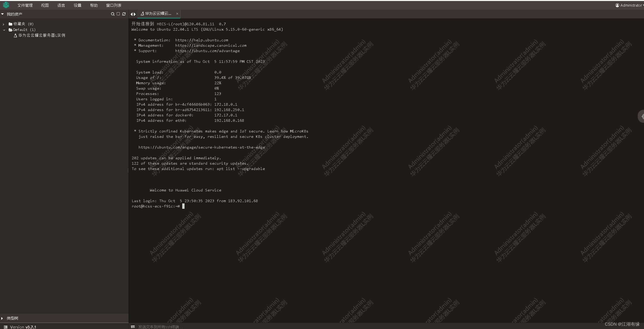The height and width of the screenshot is (329, 644).
Task: Open the 文件管理 menu
Action: (25, 5)
